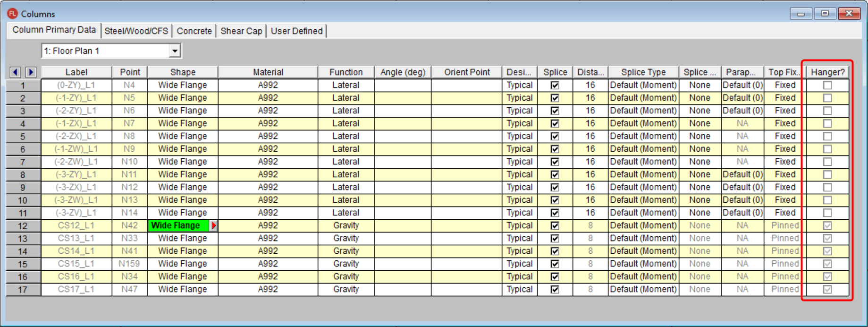Image resolution: width=868 pixels, height=327 pixels.
Task: Switch to the Steel/Wood/CFS tab
Action: tap(136, 31)
